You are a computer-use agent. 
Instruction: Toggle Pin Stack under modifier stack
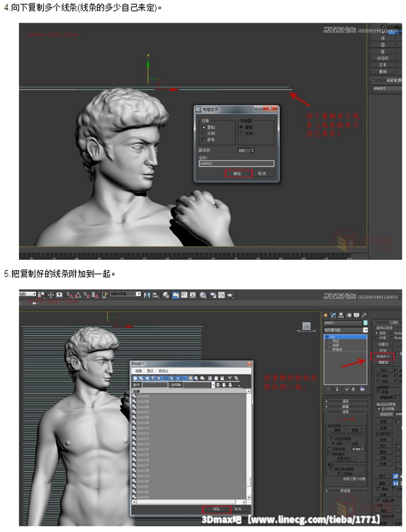click(328, 389)
